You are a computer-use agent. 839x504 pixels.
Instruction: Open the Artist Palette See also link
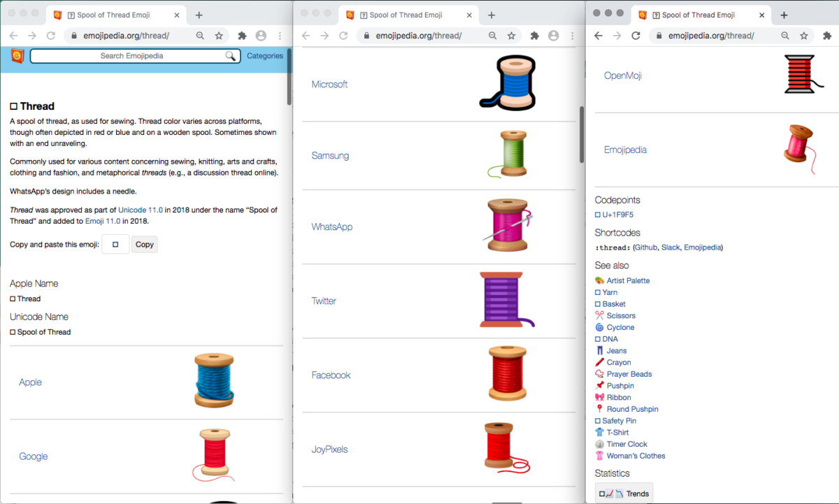(628, 280)
